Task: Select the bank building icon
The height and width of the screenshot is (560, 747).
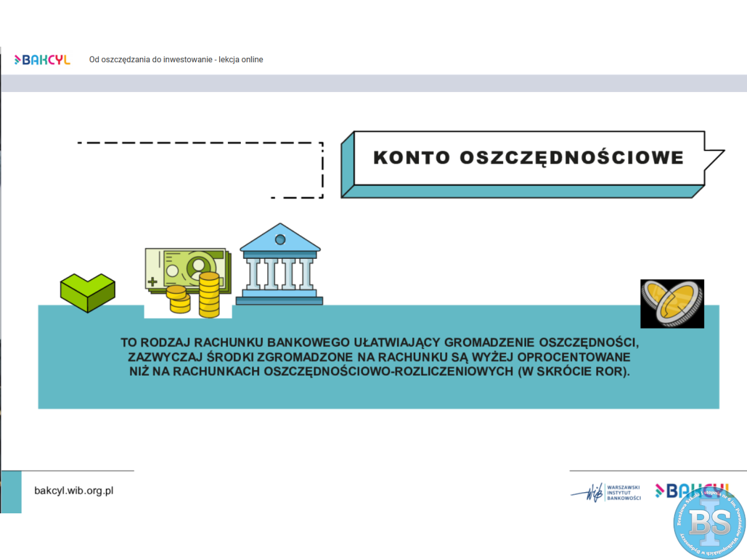Action: (x=280, y=264)
